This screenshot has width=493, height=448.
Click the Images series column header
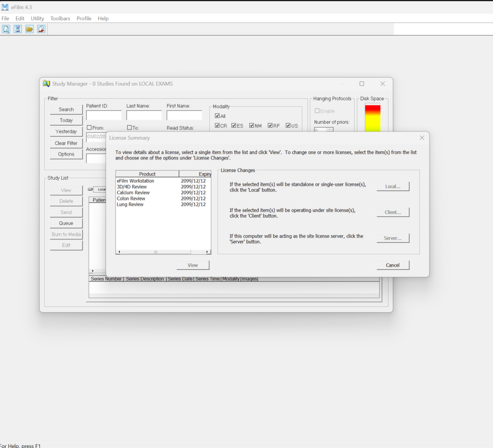(249, 279)
